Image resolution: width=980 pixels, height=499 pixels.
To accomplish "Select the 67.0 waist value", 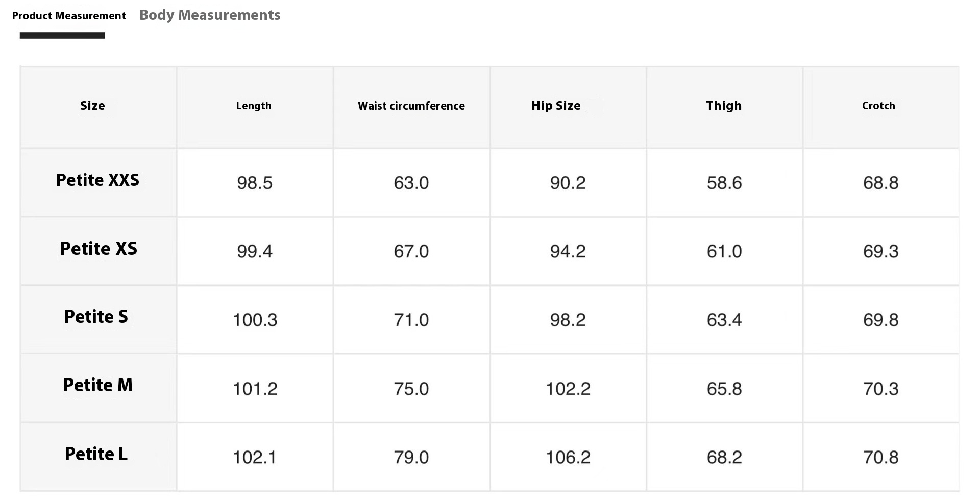I will point(411,251).
